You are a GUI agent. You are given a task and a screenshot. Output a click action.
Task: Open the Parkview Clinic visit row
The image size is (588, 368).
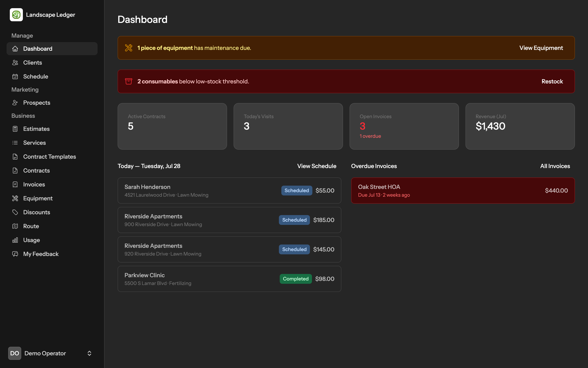229,279
